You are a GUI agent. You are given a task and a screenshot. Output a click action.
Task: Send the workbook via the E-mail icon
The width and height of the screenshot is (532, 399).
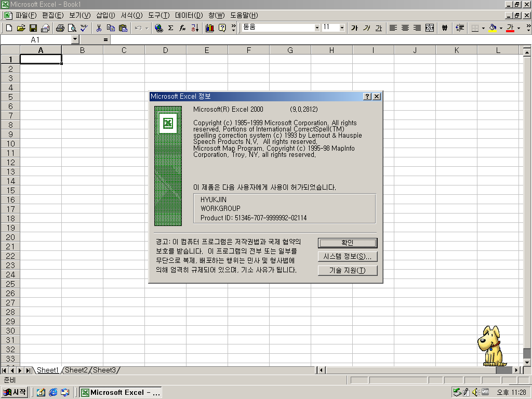coord(45,28)
